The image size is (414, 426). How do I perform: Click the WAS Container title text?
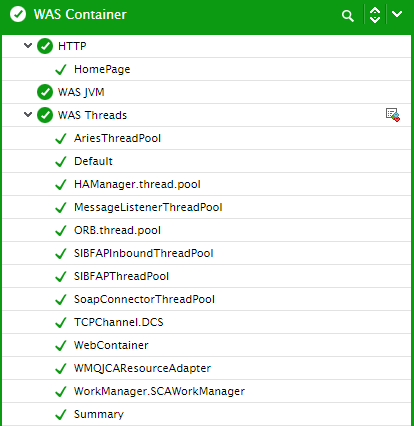80,14
